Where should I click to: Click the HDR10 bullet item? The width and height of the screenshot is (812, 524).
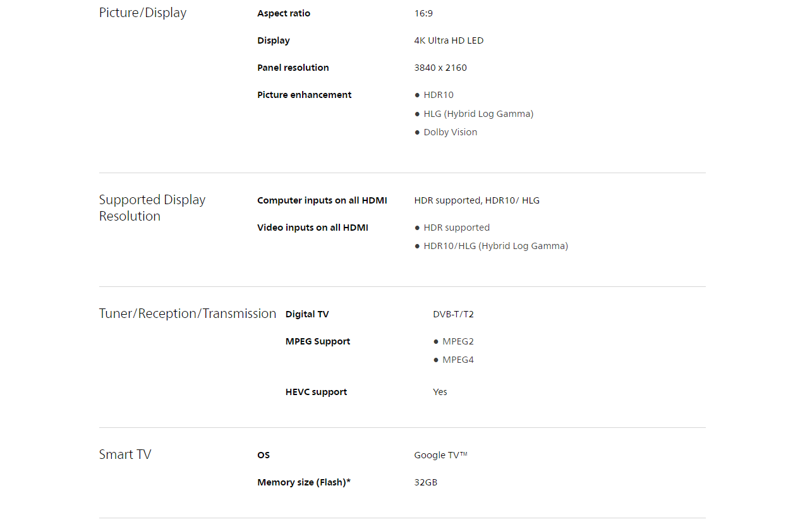tap(439, 95)
